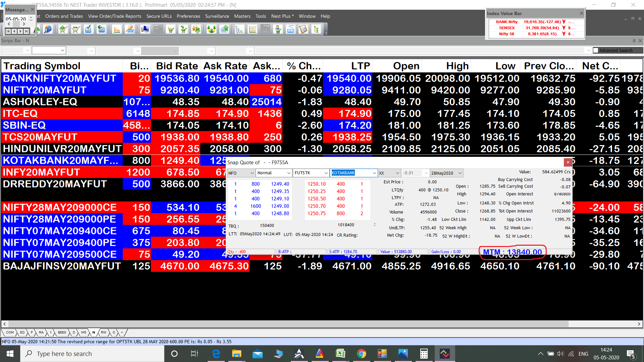Expand the NFO exchange dropdown in Snap Quote

click(x=252, y=173)
